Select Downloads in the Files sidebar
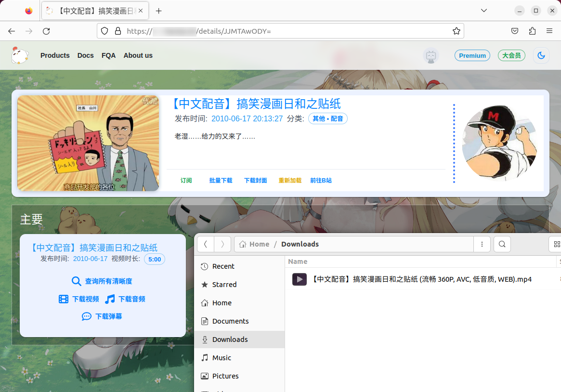This screenshot has height=392, width=561. [239, 340]
